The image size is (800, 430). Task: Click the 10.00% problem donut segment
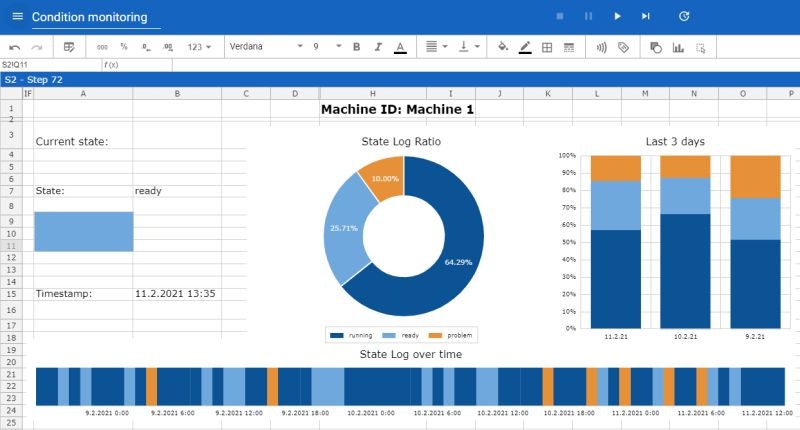385,179
